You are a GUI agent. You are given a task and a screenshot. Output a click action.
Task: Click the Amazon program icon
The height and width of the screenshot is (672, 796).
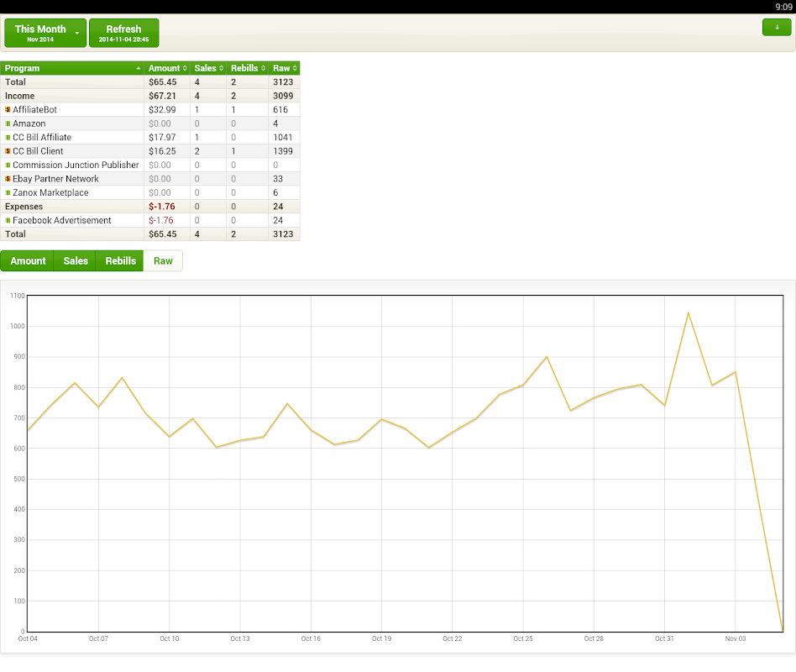point(8,123)
